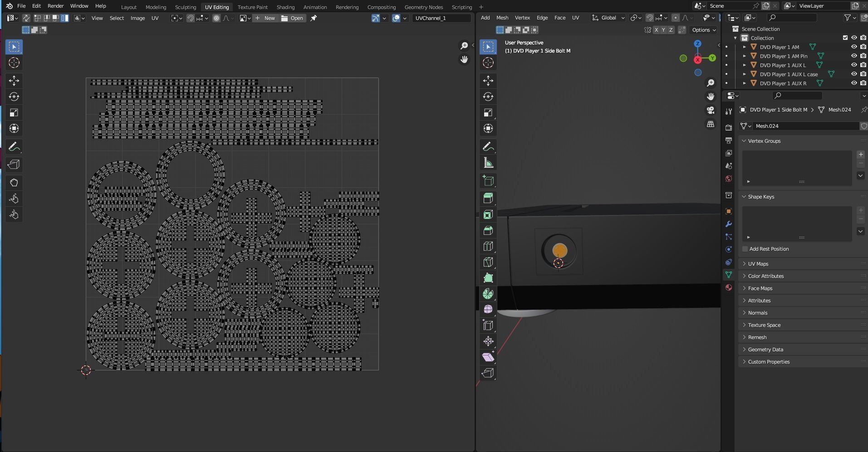Open the File menu
Image resolution: width=868 pixels, height=452 pixels.
[21, 6]
